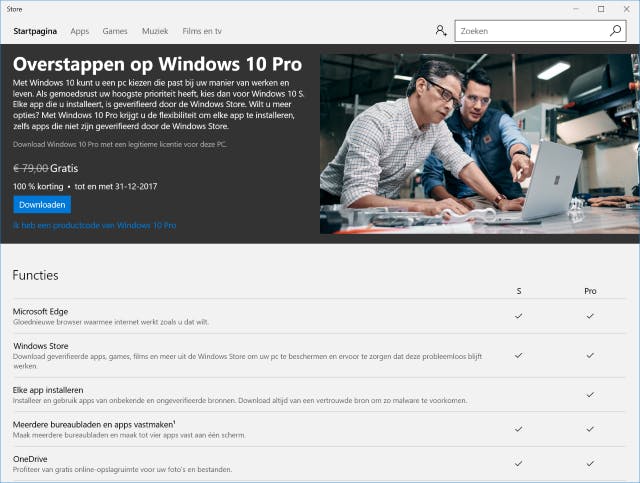This screenshot has height=483, width=640.
Task: Go to the Startpagina tab
Action: (35, 31)
